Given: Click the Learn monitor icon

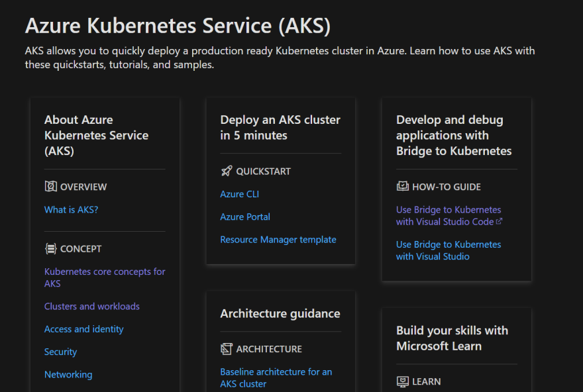Looking at the screenshot, I should [x=402, y=381].
